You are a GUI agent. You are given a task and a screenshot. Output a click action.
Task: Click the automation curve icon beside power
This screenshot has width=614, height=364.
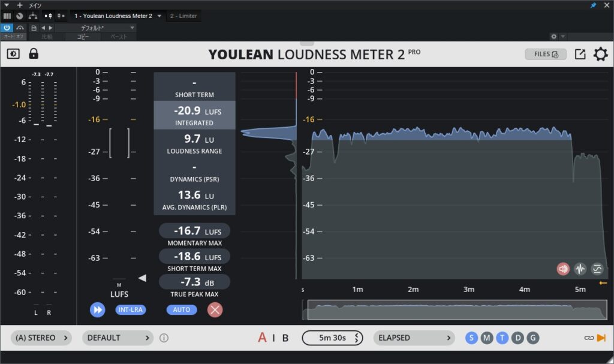tap(20, 28)
